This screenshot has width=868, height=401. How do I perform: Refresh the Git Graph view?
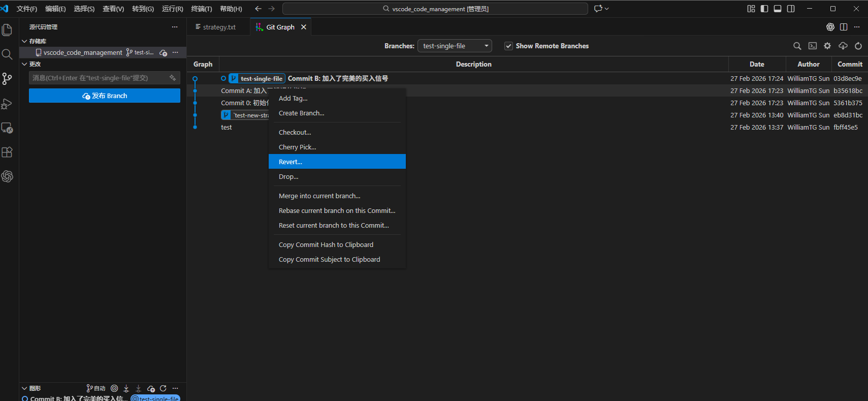858,46
